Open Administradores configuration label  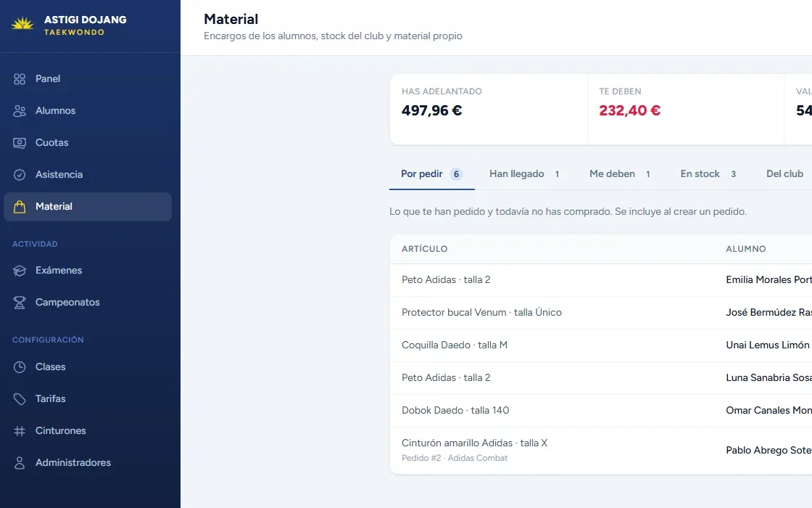point(73,463)
